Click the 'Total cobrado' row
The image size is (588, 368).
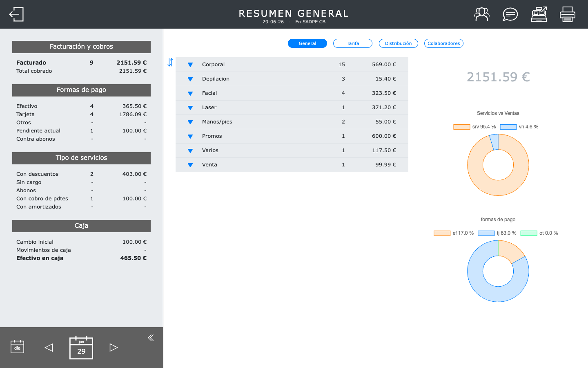click(x=81, y=71)
